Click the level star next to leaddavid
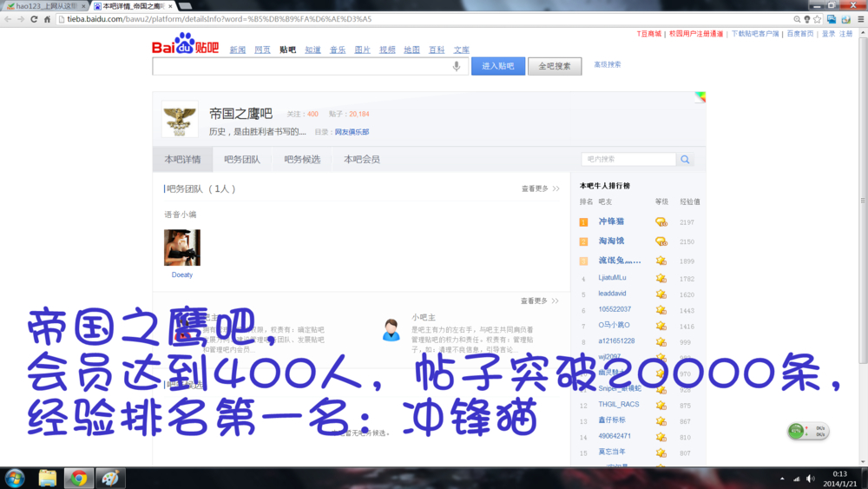The image size is (868, 489). click(661, 294)
